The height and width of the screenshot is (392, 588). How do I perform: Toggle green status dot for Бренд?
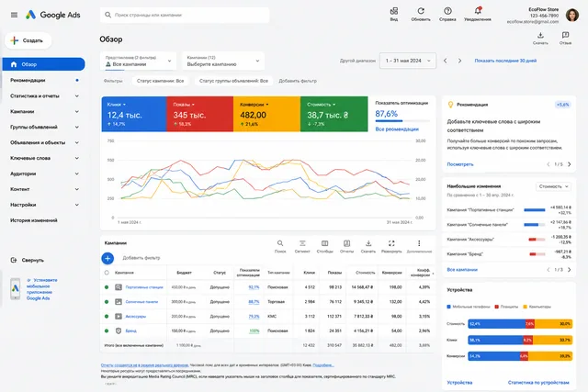pyautogui.click(x=107, y=330)
